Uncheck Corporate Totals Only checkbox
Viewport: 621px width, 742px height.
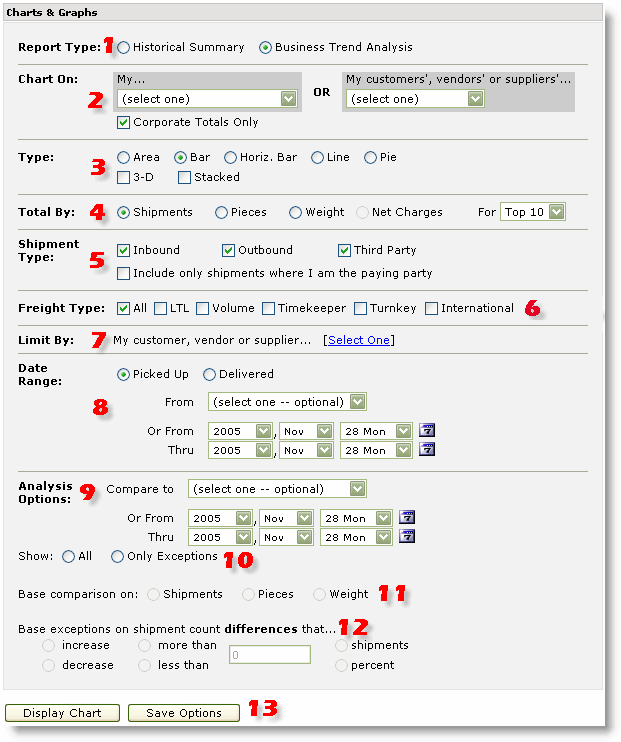point(124,122)
